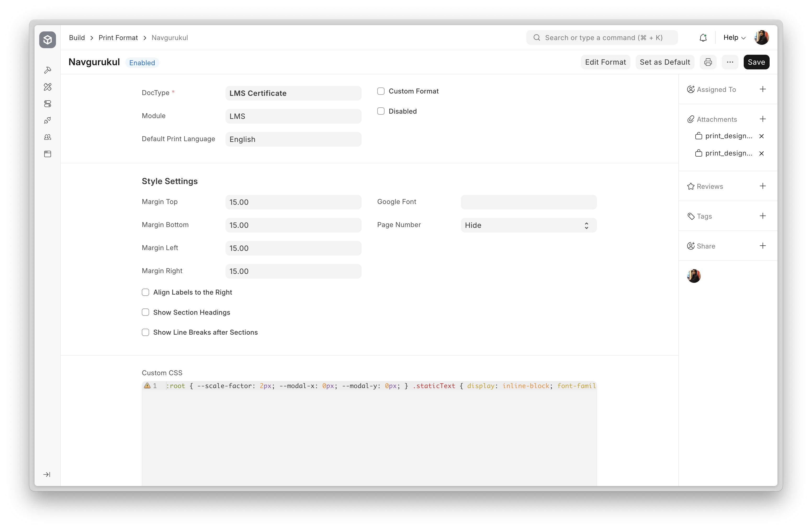Open the three-dots more menu

tap(730, 62)
